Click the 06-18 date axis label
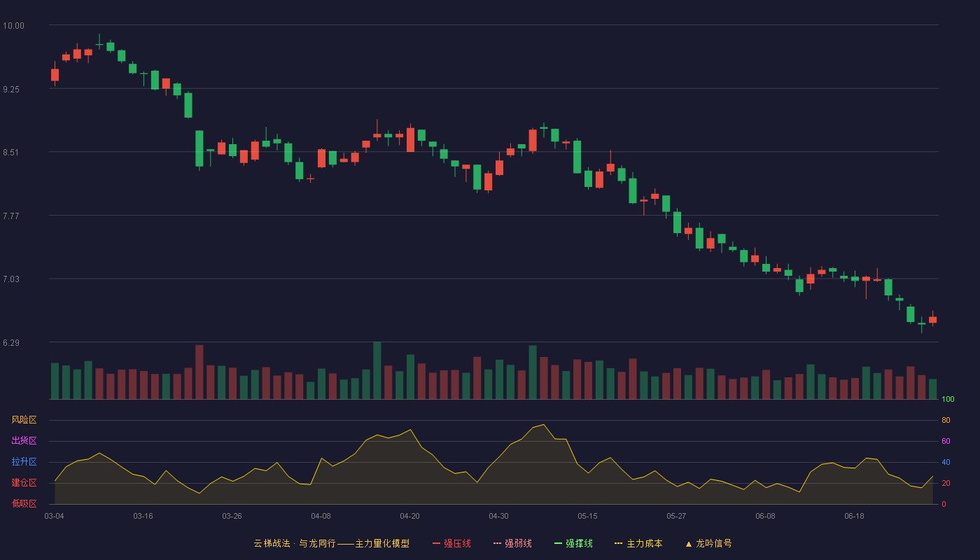The image size is (980, 560). 854,516
